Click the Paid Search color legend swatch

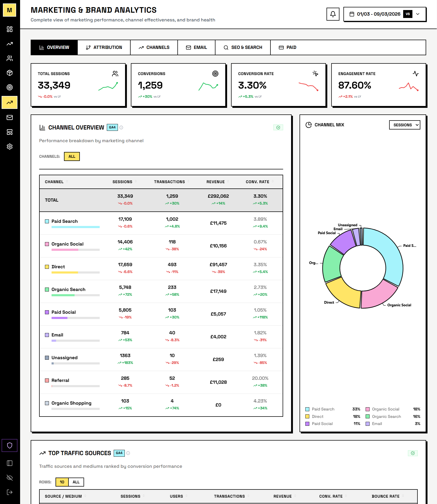tap(307, 409)
